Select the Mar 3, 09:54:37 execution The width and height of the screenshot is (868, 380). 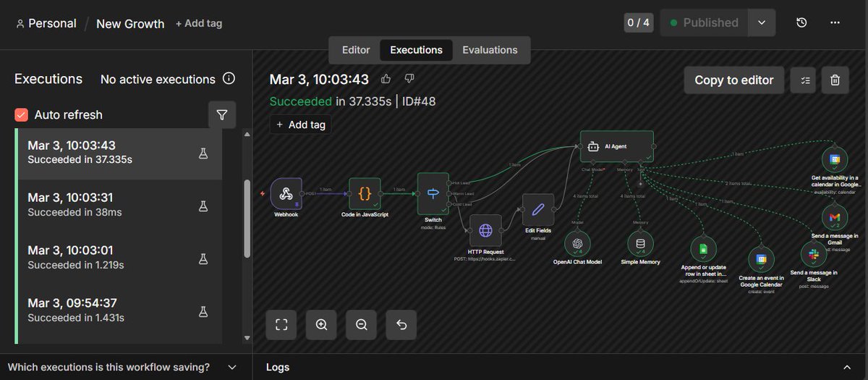pos(119,311)
